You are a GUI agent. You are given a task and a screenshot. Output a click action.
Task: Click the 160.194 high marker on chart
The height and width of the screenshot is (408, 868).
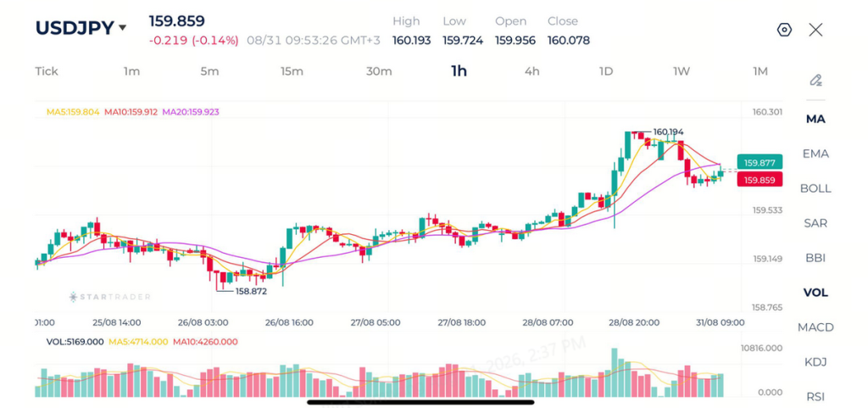click(668, 131)
